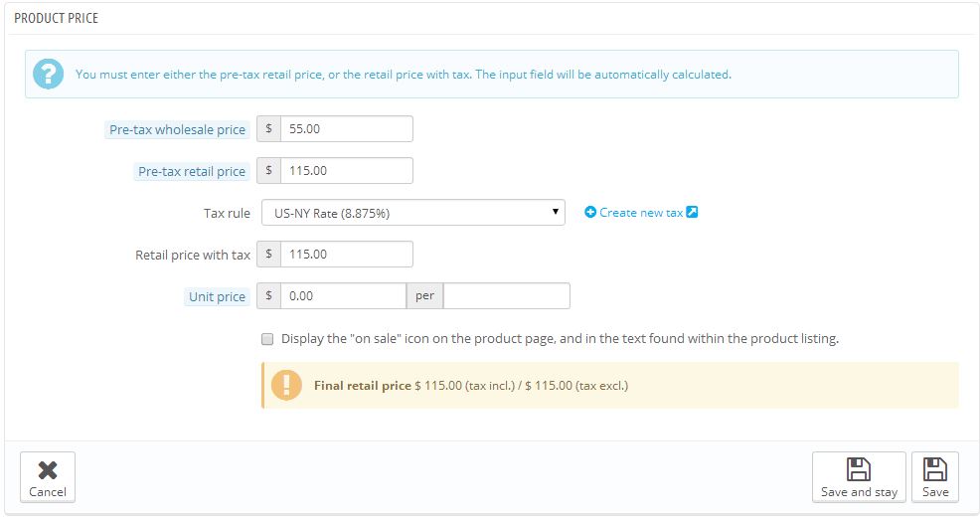The height and width of the screenshot is (525, 980).
Task: Select the Retail price with tax field
Action: click(346, 255)
